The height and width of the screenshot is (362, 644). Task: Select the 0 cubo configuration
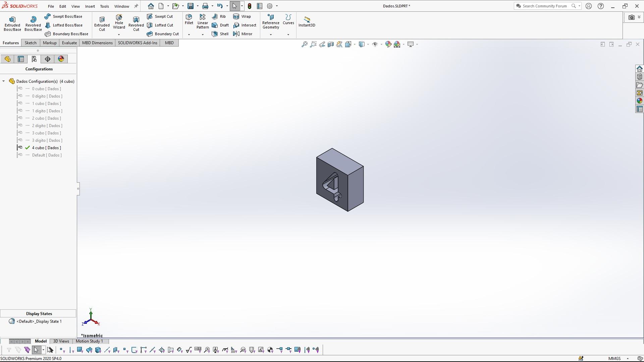47,89
